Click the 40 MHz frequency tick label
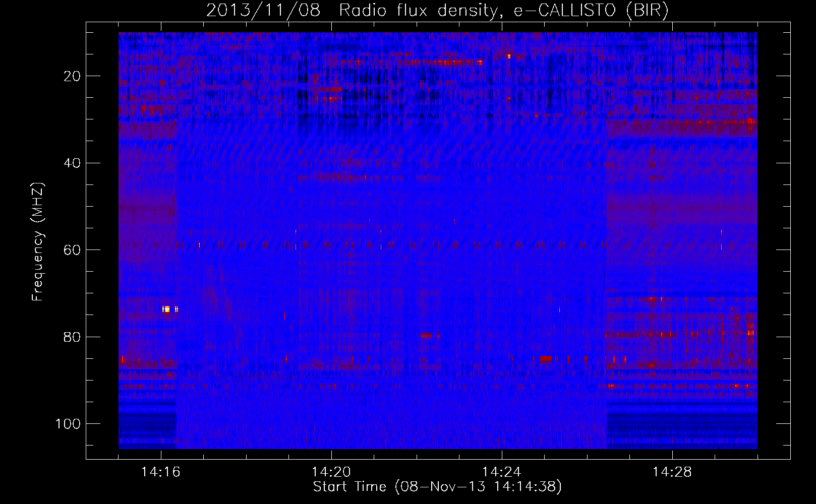Image resolution: width=816 pixels, height=504 pixels. click(x=72, y=163)
